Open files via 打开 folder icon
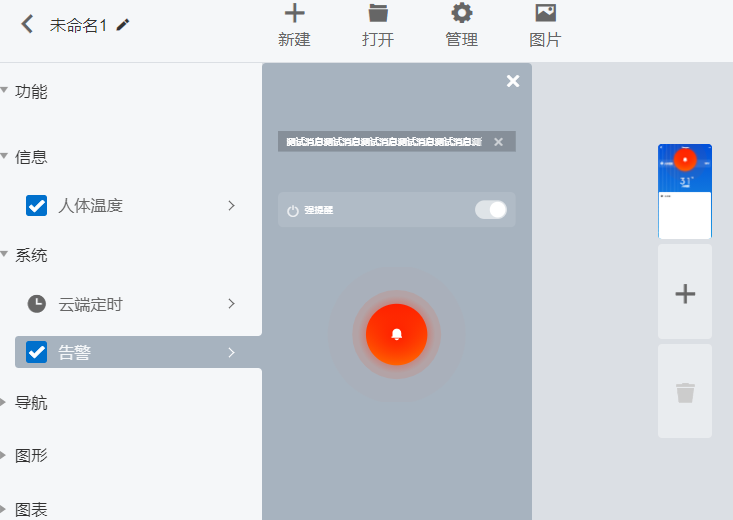The image size is (733, 520). click(378, 13)
